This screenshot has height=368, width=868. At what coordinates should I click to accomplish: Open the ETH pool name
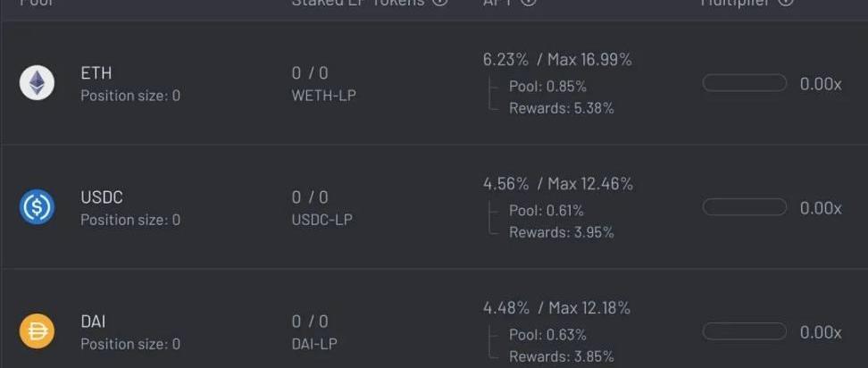pyautogui.click(x=96, y=73)
